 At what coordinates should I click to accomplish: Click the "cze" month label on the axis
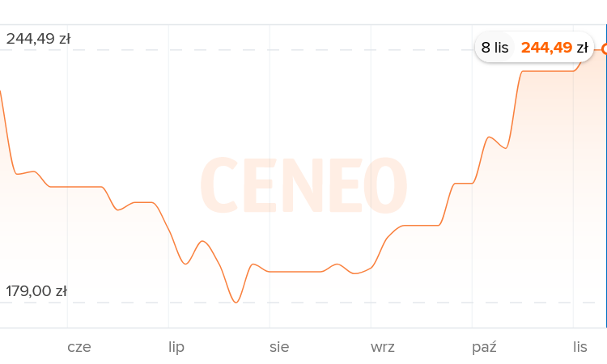click(79, 347)
